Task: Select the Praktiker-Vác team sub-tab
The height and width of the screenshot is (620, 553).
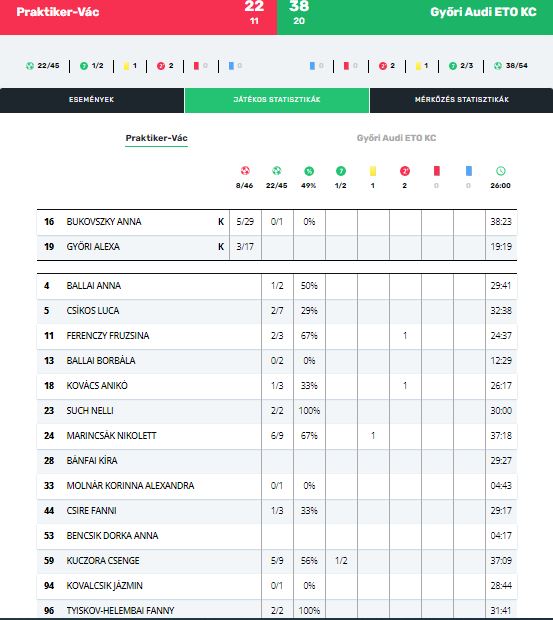Action: point(157,138)
